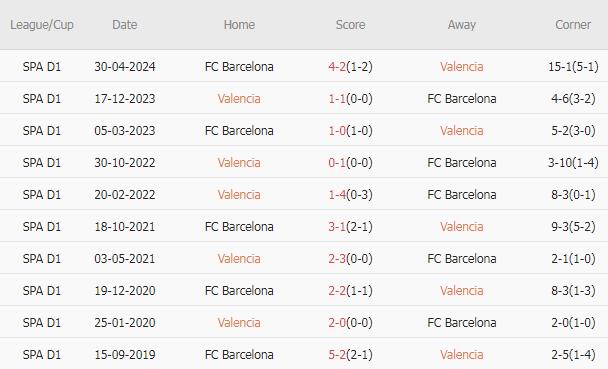Viewport: 608px width, 369px height.
Task: Open the 2-2 score from 19-12-2020
Action: [337, 291]
